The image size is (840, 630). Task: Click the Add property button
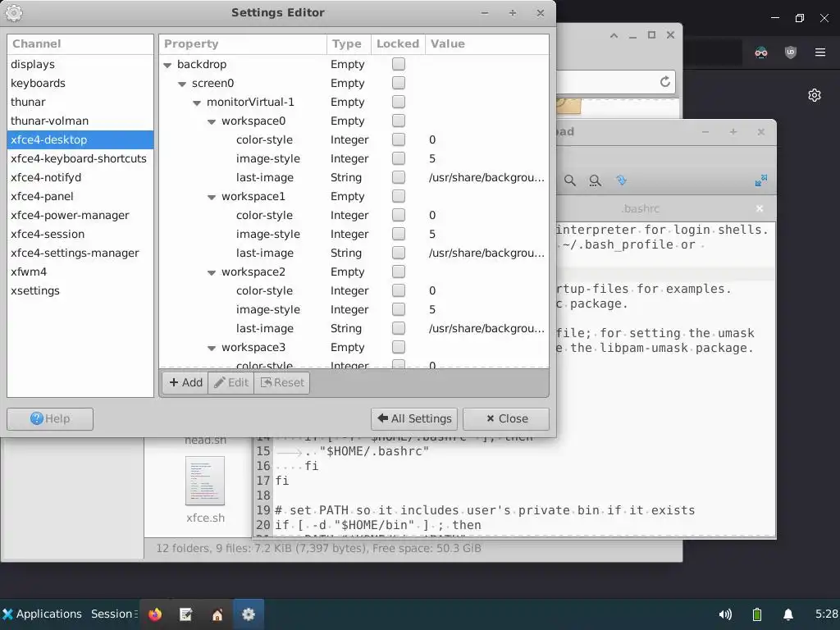pos(185,382)
